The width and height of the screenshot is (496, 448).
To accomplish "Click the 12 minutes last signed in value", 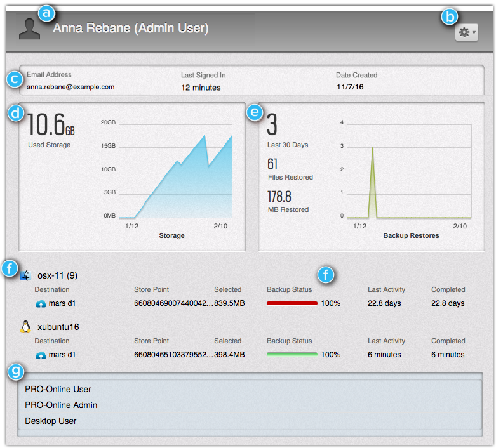I will 201,88.
